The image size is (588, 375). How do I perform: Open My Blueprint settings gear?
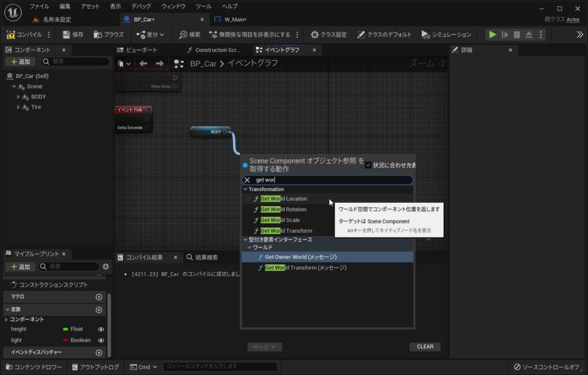pos(106,266)
